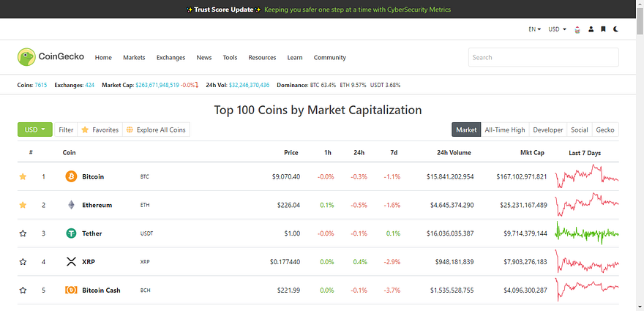This screenshot has height=311, width=644.
Task: Open the Exchanges menu item
Action: click(x=171, y=58)
